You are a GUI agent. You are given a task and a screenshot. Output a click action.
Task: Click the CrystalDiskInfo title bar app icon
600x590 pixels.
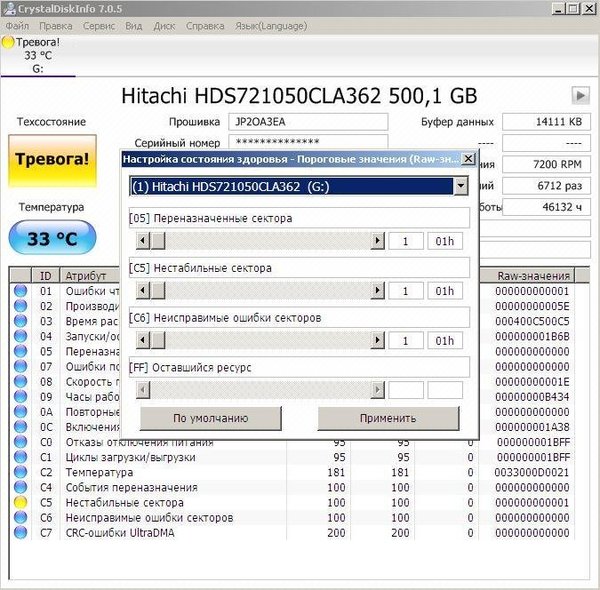click(x=9, y=8)
